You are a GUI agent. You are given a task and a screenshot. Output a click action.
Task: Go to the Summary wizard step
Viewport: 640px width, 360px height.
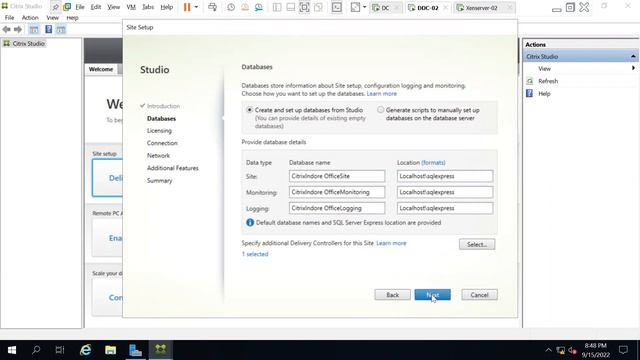coord(160,180)
